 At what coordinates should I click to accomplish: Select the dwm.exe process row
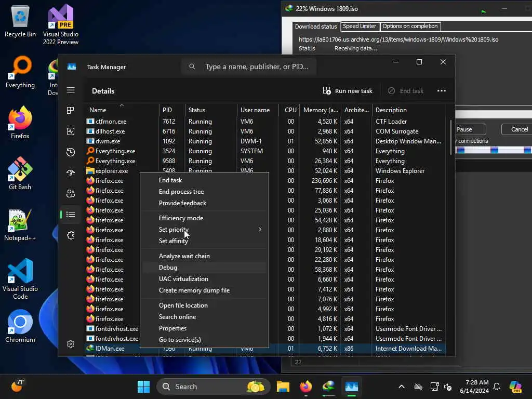(265, 141)
